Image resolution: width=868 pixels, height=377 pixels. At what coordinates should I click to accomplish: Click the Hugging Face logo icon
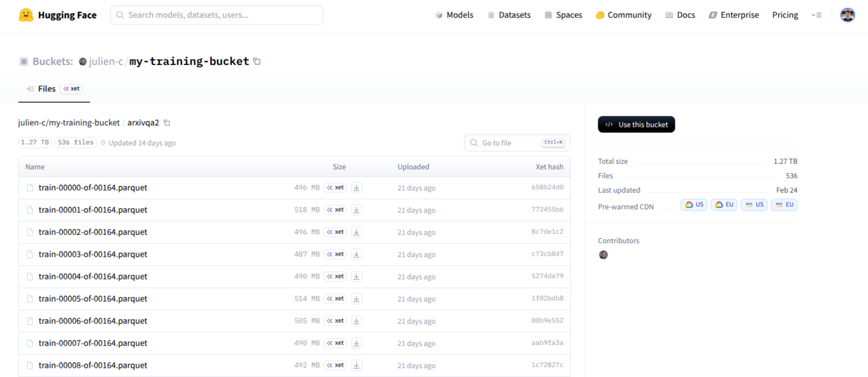[26, 15]
